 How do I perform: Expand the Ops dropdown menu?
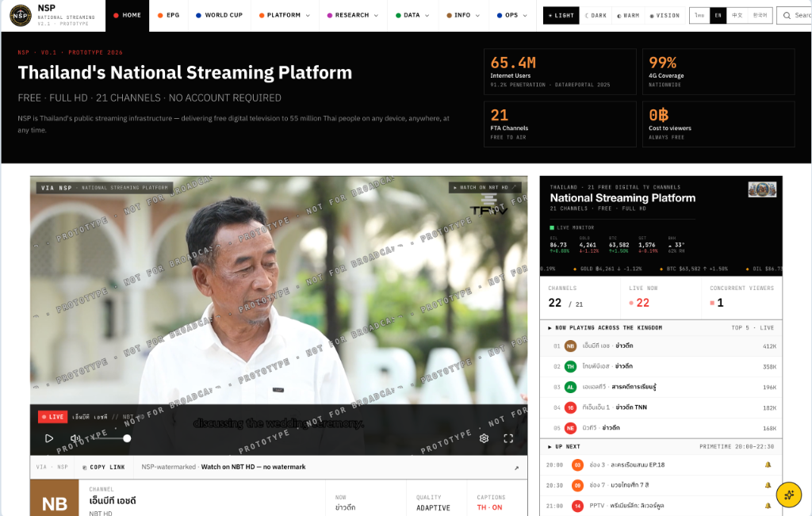pos(511,16)
